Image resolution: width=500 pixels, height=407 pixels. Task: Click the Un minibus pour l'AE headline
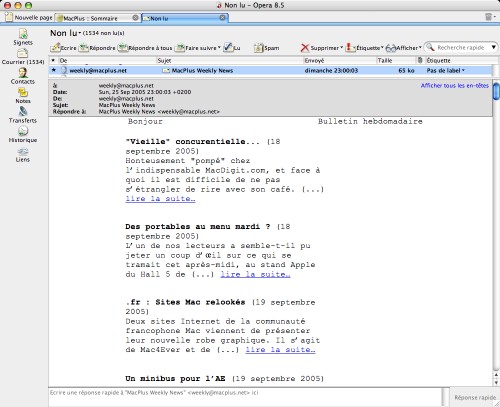[x=175, y=379]
